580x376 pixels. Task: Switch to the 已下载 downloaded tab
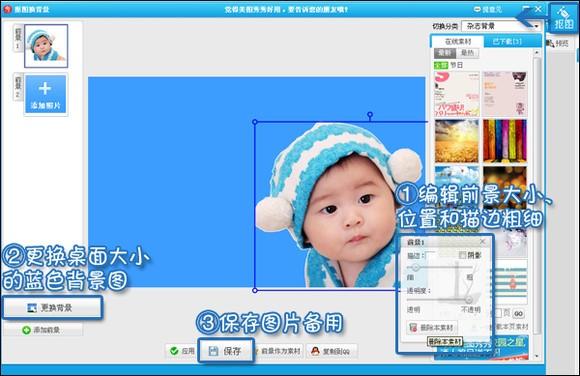(x=507, y=41)
